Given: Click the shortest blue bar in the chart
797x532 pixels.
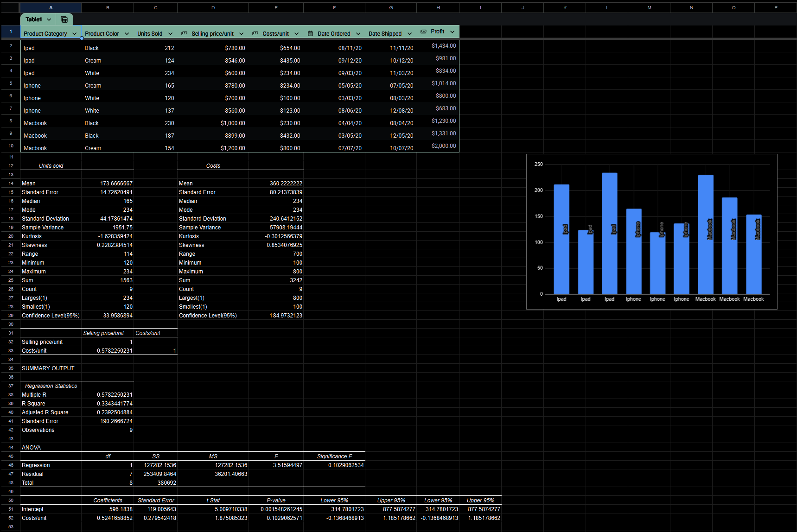Looking at the screenshot, I should tap(657, 263).
